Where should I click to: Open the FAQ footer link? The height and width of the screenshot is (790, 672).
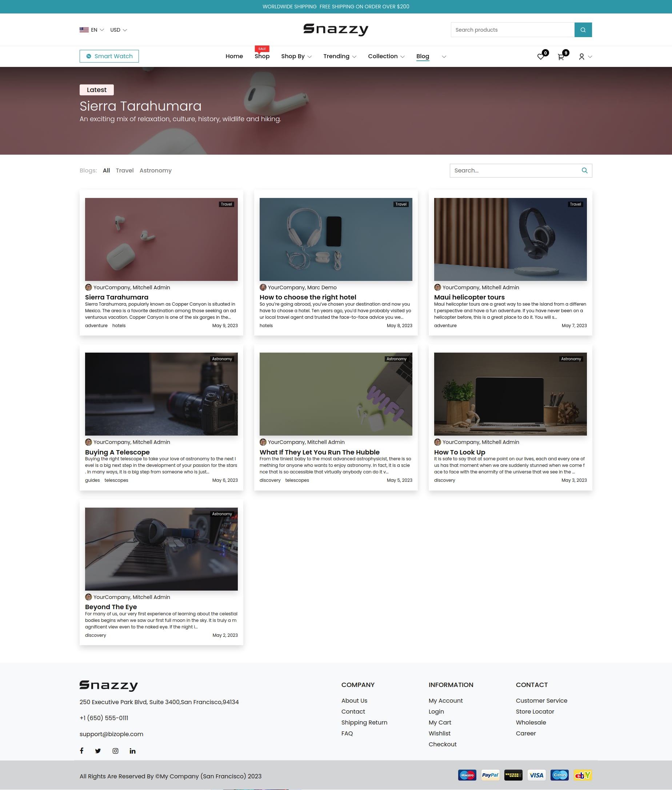(x=347, y=733)
